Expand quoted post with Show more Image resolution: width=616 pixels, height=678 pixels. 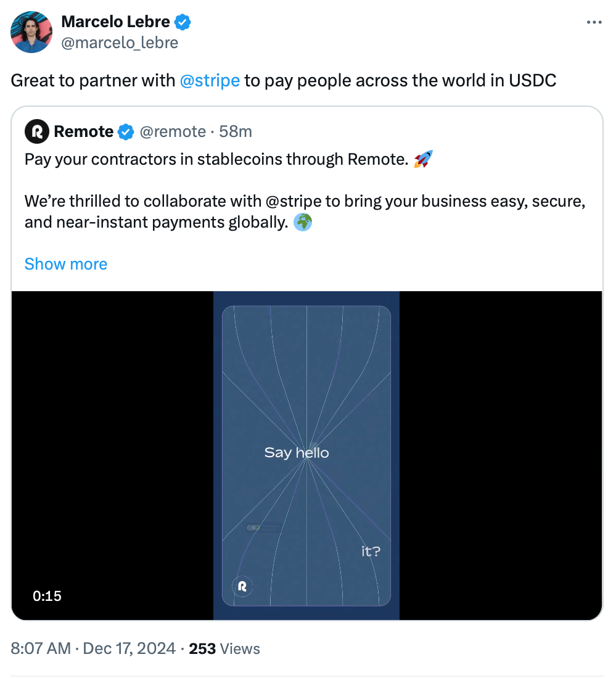coord(66,264)
